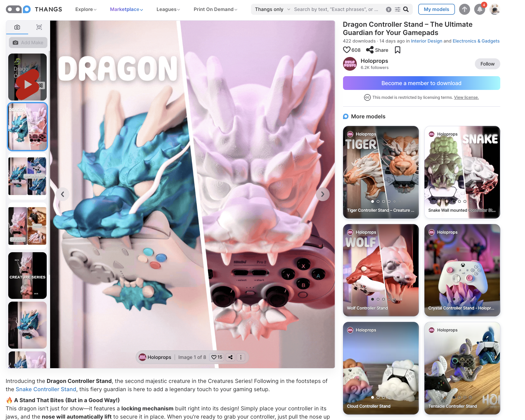The height and width of the screenshot is (420, 525).
Task: Select the CREATURE SERIES thumbnail
Action: point(27,276)
